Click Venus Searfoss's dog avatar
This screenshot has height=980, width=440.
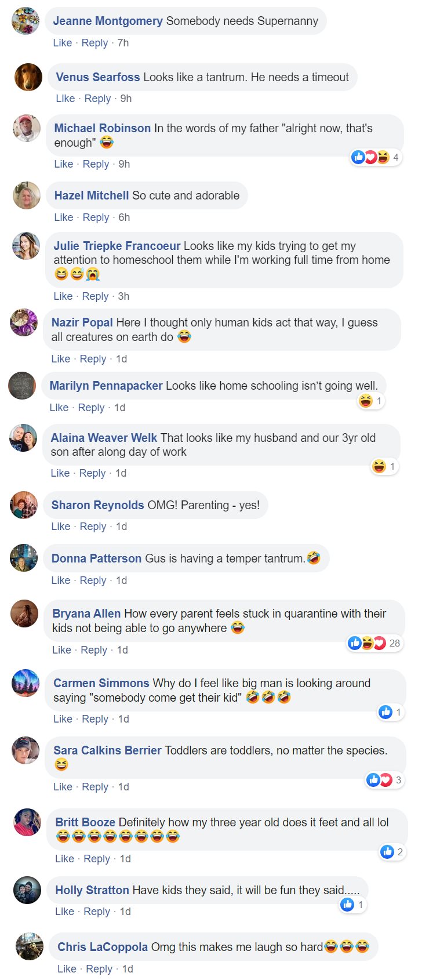pos(28,77)
